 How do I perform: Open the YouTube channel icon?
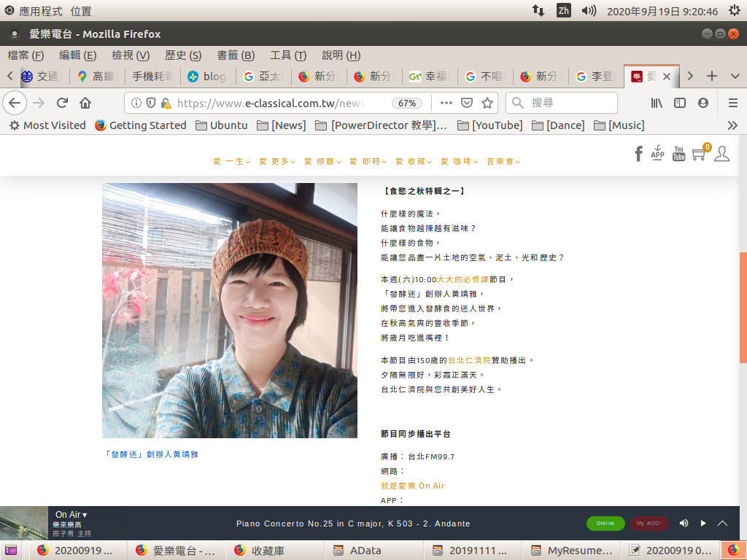678,153
